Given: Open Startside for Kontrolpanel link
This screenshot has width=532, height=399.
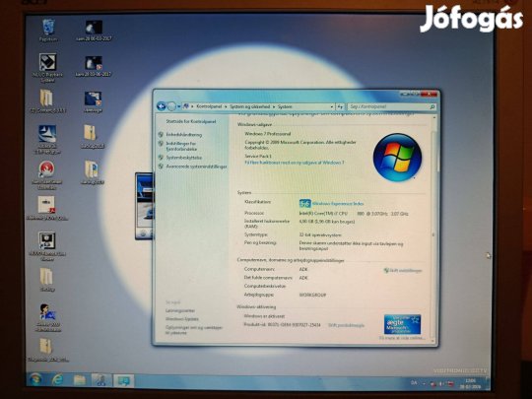Looking at the screenshot, I should [191, 121].
